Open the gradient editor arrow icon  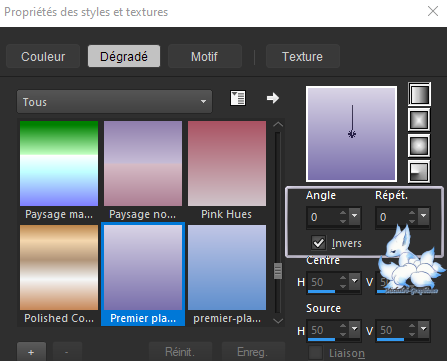pos(273,98)
